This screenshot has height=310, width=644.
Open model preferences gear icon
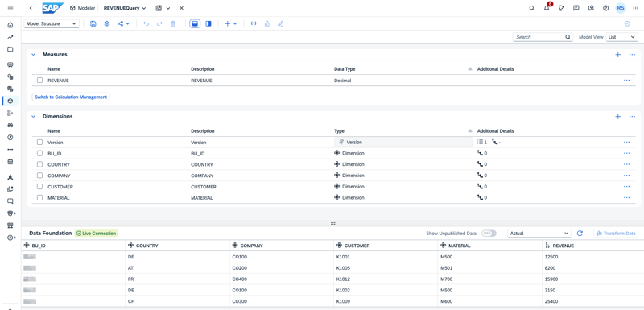107,24
